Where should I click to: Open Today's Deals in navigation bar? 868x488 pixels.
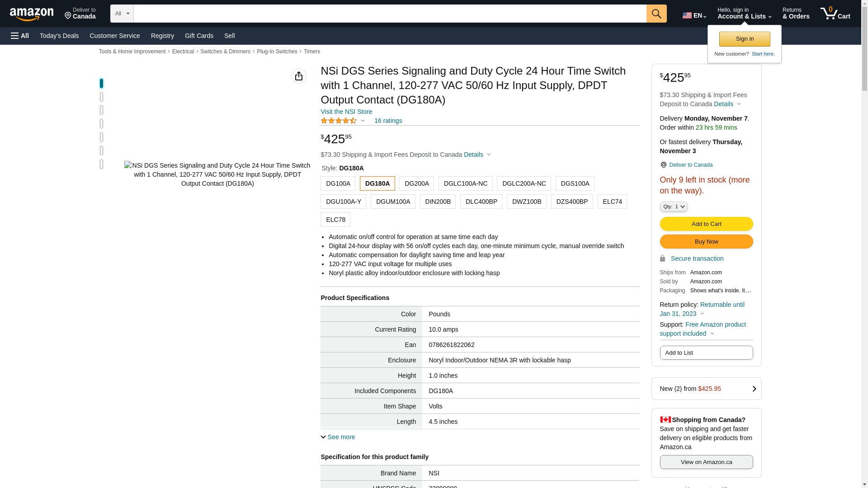coord(59,36)
